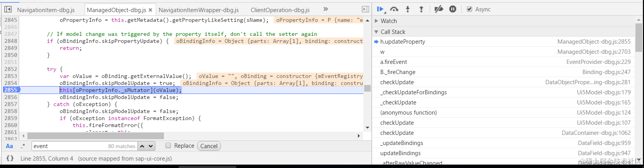
Task: Step out of current function
Action: tap(421, 9)
